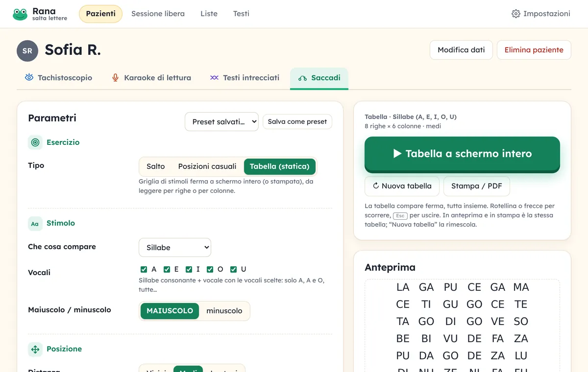This screenshot has width=588, height=372.
Task: Click the Tachistoscopio eye icon
Action: (x=29, y=77)
